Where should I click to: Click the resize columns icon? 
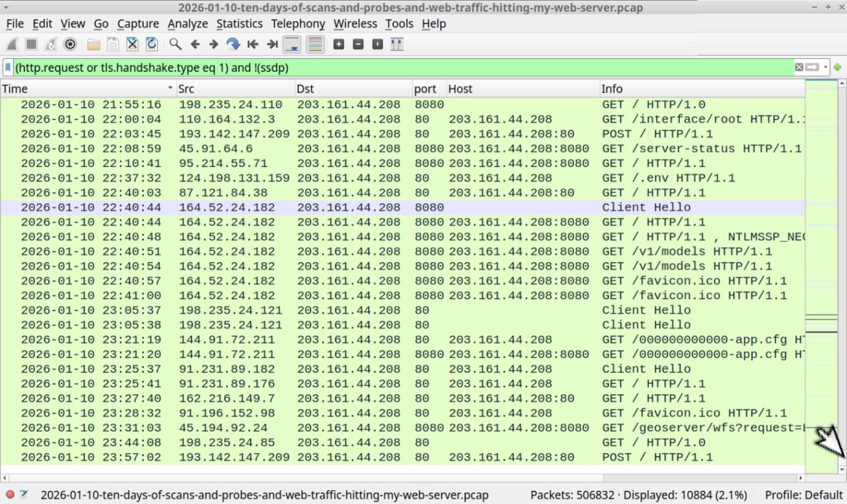pos(397,45)
